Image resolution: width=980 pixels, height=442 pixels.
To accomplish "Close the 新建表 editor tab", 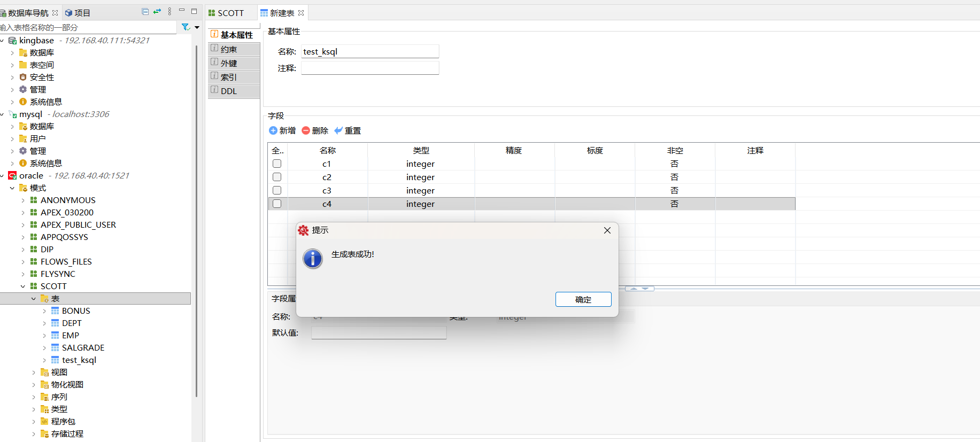I will (301, 13).
